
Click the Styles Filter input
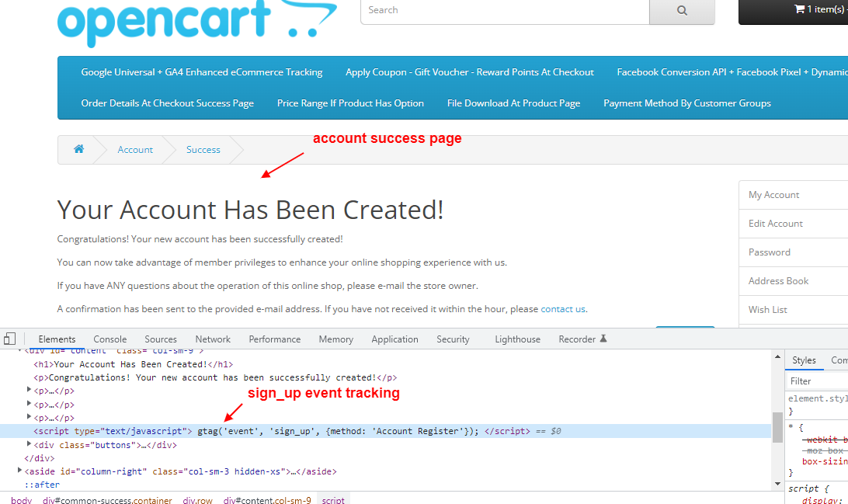click(x=817, y=381)
